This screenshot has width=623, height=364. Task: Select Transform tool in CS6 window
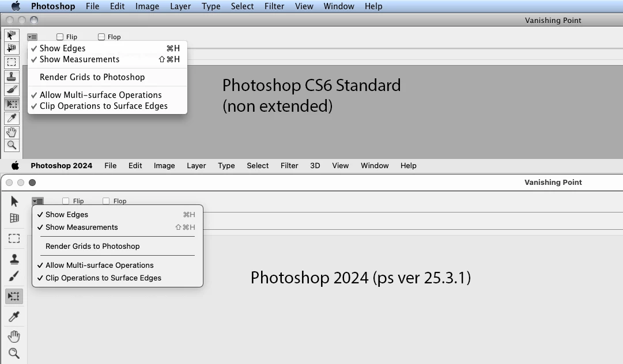[x=12, y=104]
